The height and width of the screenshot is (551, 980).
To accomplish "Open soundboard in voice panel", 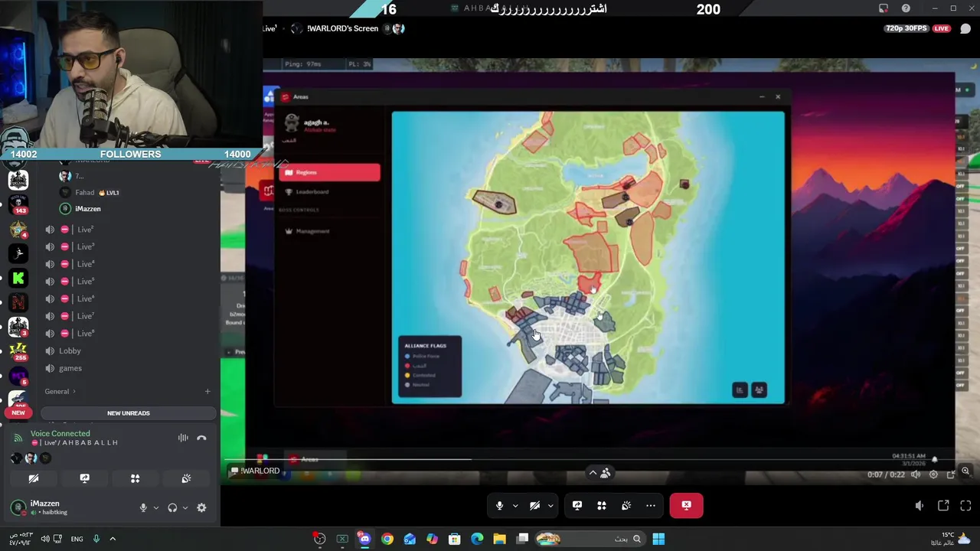I will [x=186, y=478].
